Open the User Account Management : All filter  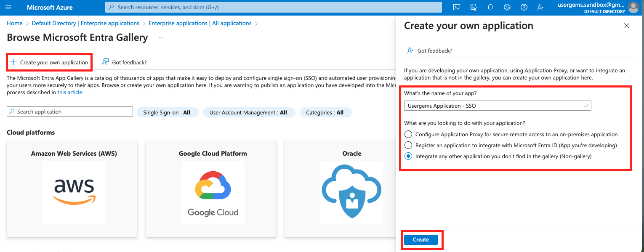coord(249,112)
